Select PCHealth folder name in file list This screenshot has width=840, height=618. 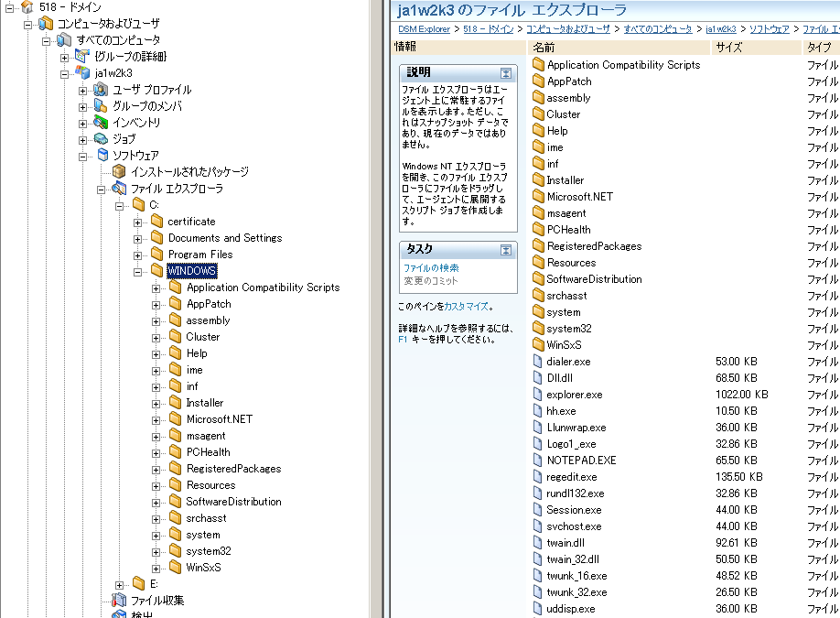coord(568,230)
